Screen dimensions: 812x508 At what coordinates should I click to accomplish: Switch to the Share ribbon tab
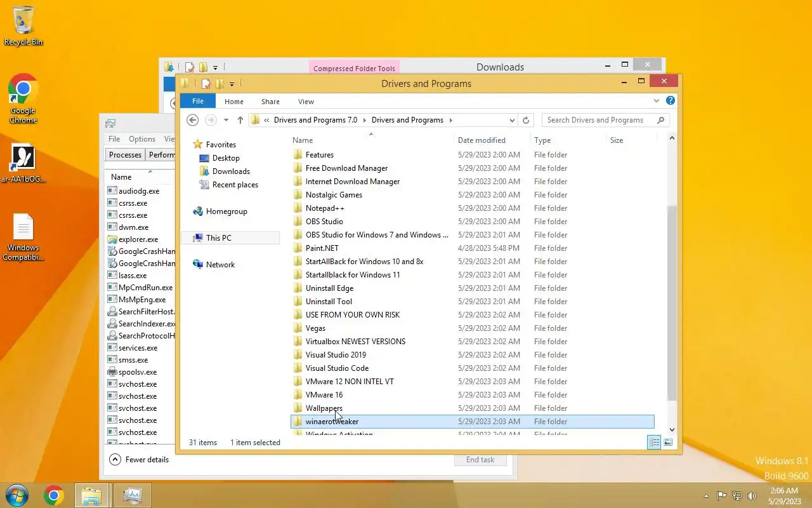point(270,102)
